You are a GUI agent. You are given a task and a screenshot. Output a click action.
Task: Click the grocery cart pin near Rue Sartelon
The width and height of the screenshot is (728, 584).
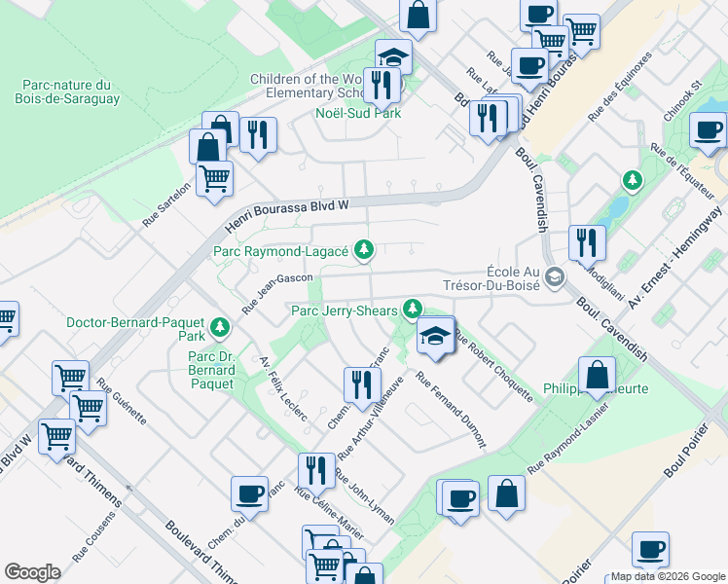[x=214, y=180]
